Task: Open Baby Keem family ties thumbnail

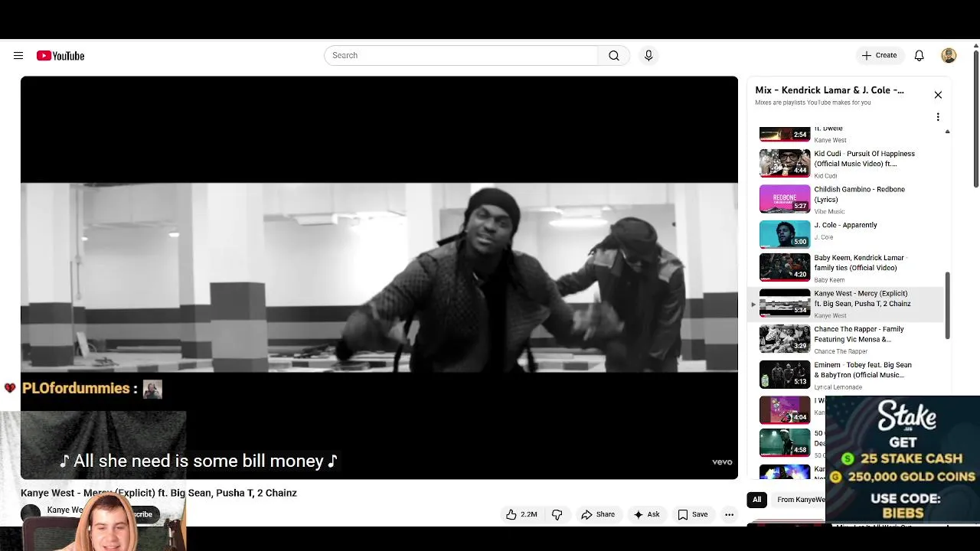Action: point(785,267)
